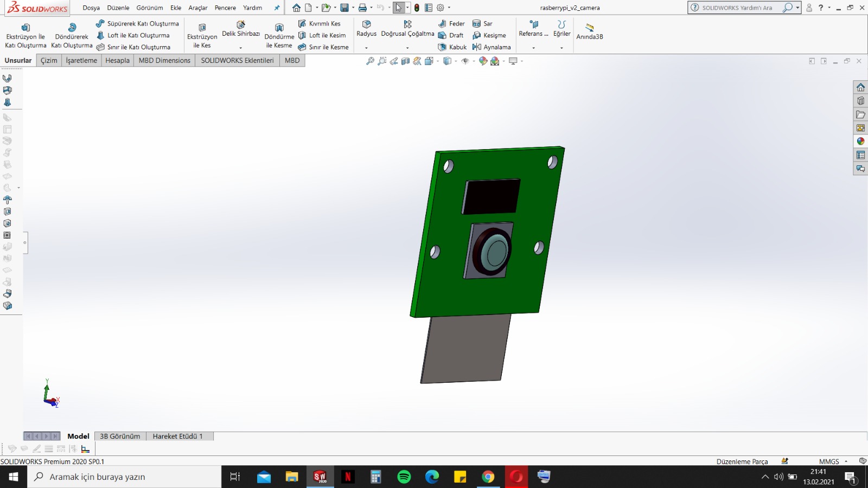868x488 pixels.
Task: Click the Ekstrüzyon İle Katı Oluşturma tool
Action: [25, 36]
